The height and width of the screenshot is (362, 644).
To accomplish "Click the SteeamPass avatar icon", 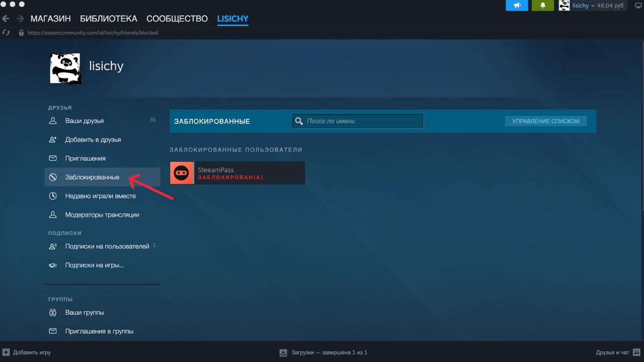I will (x=182, y=173).
